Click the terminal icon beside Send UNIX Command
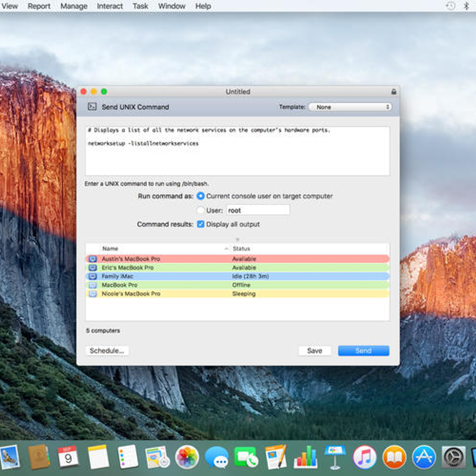The width and height of the screenshot is (476, 476). (x=93, y=107)
